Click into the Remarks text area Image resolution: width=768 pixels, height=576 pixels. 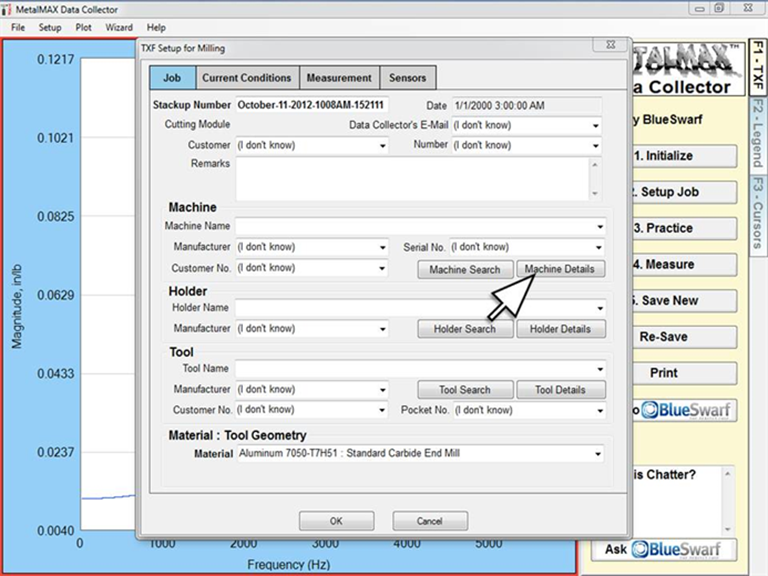(x=413, y=179)
